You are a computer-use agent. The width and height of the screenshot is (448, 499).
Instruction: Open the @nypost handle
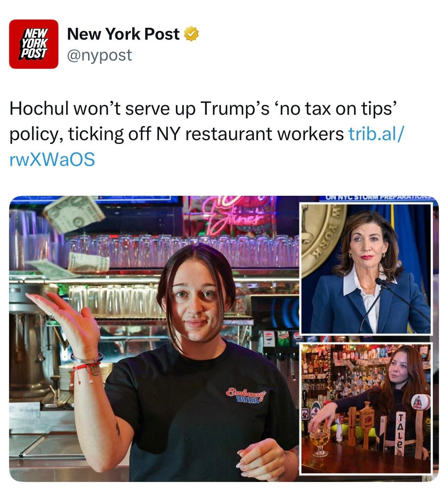point(99,55)
